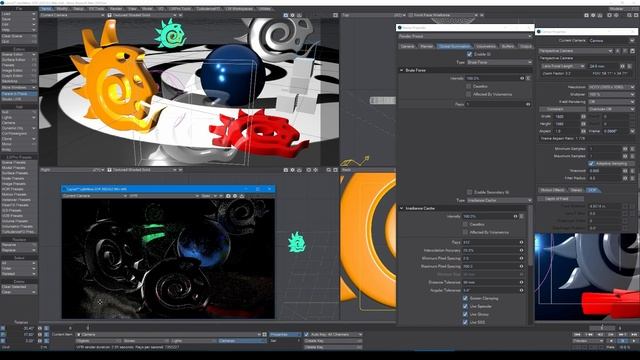Click the mini-slider arrows beside Interpolation Accuracy

pos(521,250)
